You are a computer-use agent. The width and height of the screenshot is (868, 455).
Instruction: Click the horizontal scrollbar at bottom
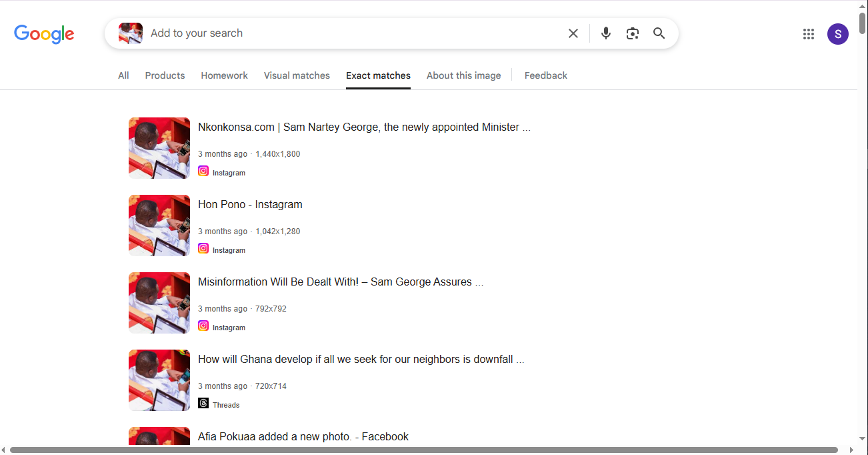(424, 450)
